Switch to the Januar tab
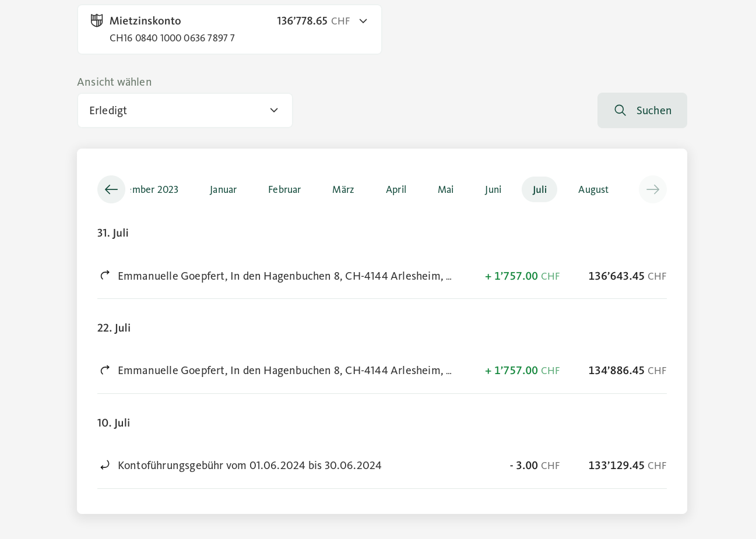Image resolution: width=756 pixels, height=539 pixels. tap(223, 189)
